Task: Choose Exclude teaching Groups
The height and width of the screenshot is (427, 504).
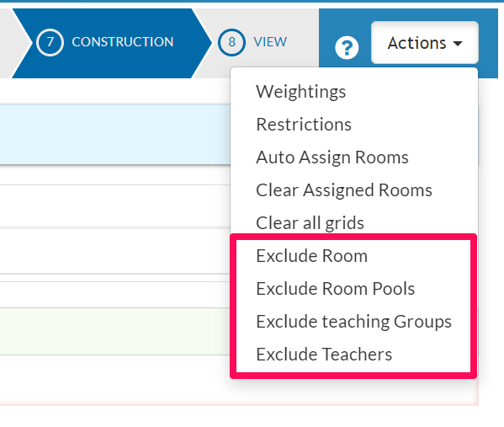Action: 353,322
